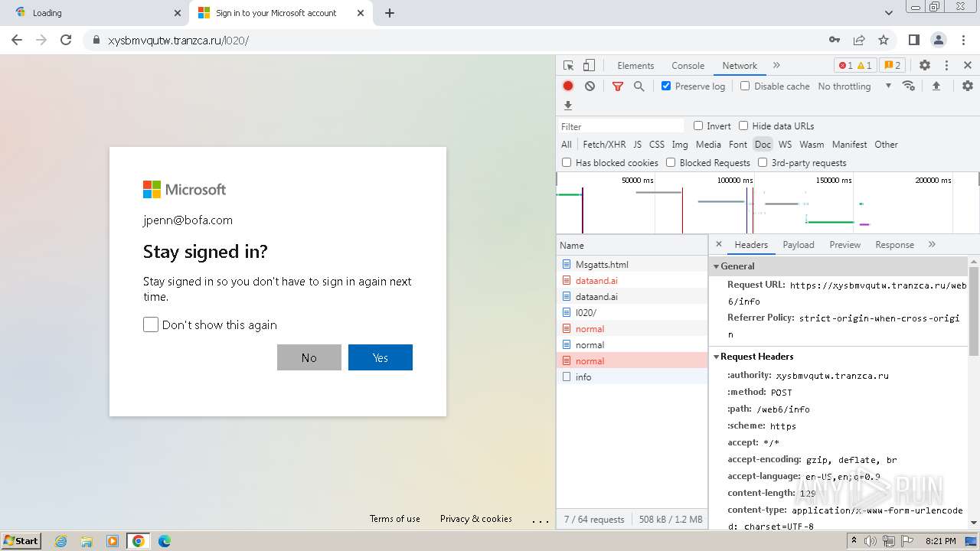Open network search magnifier
The image size is (980, 551).
639,86
